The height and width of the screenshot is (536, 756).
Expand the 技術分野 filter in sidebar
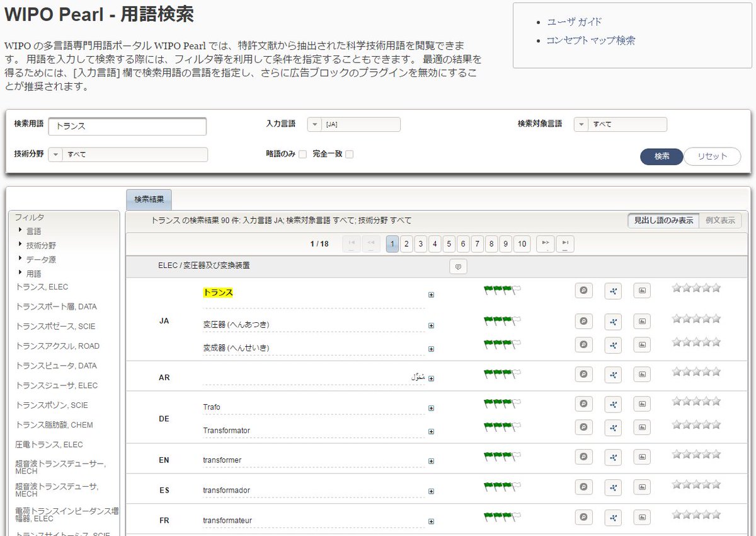coord(41,245)
